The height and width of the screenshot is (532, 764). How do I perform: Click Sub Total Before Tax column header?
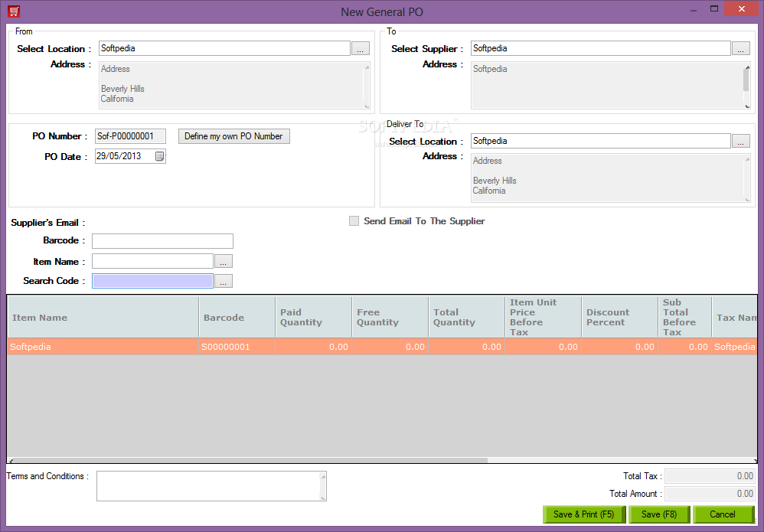click(x=684, y=317)
